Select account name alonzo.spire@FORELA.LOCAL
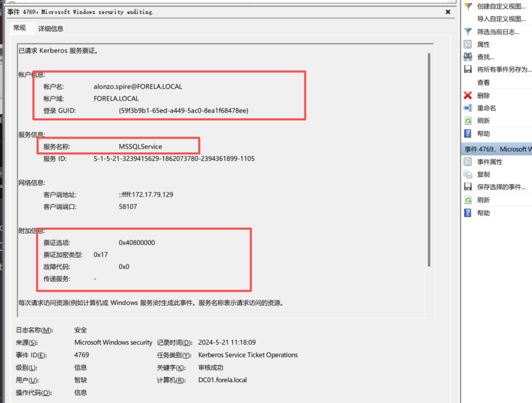The image size is (532, 403). (138, 87)
